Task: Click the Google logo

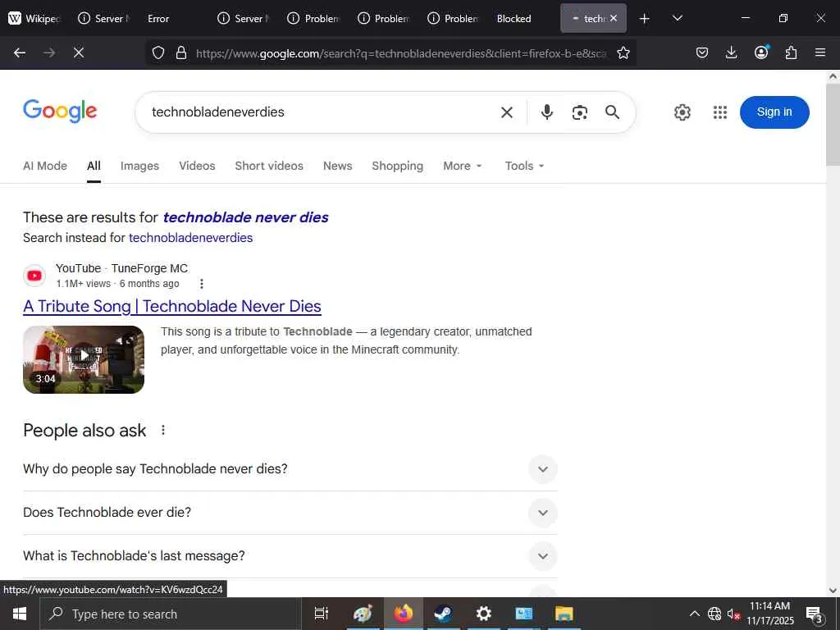Action: [60, 112]
